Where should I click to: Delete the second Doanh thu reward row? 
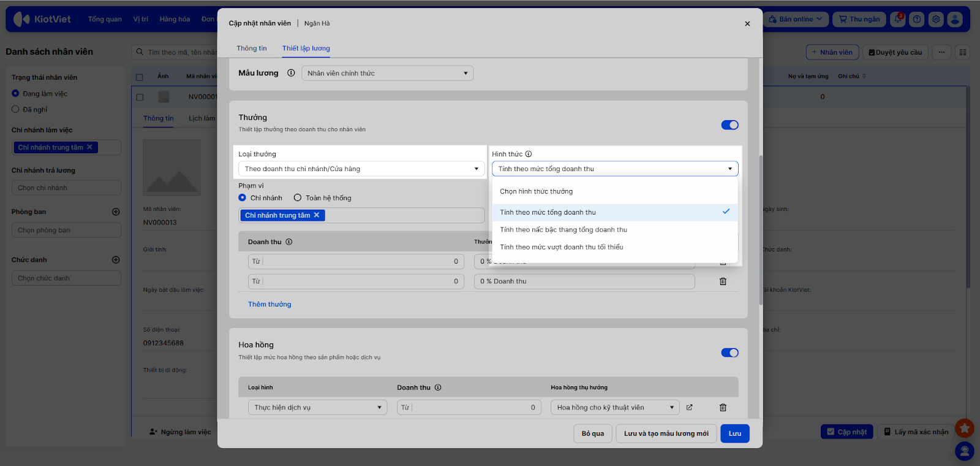[x=723, y=281]
